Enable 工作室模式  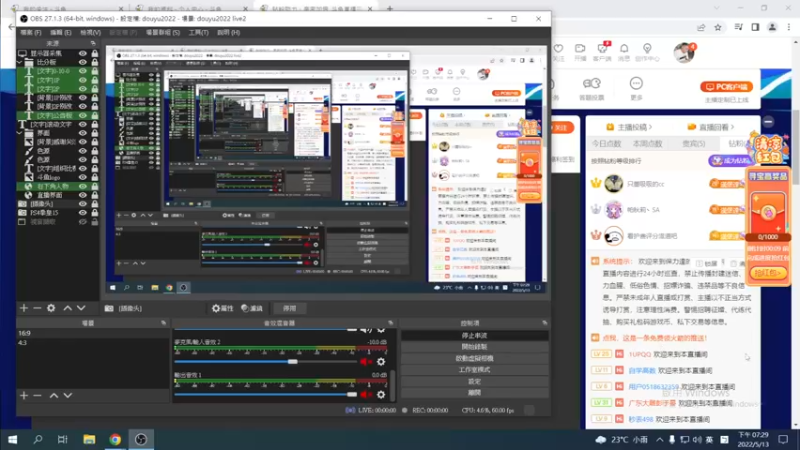(474, 370)
